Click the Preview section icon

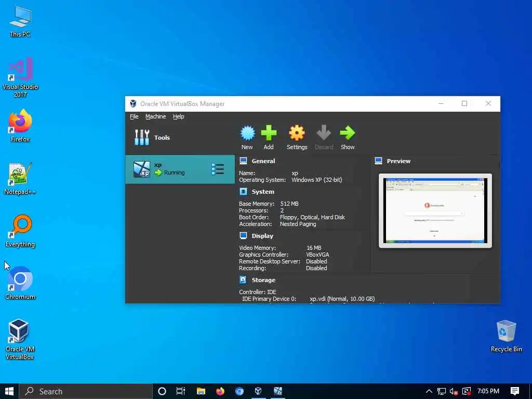378,161
